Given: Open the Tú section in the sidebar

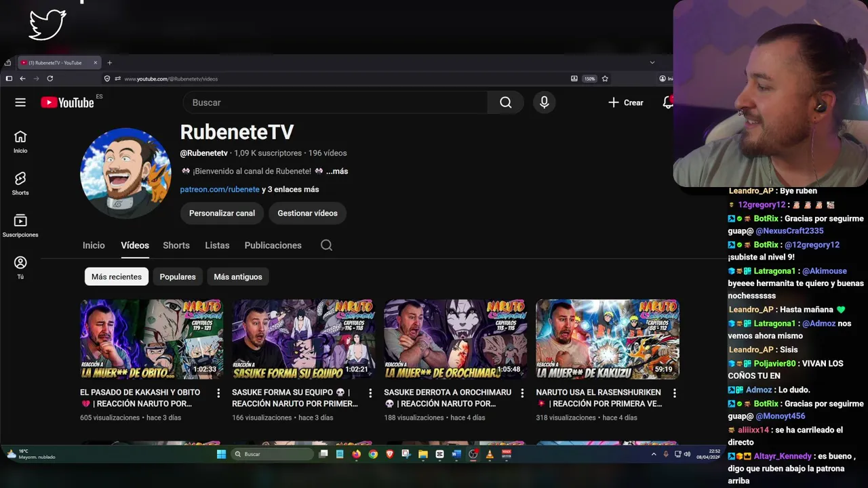Looking at the screenshot, I should click(20, 268).
